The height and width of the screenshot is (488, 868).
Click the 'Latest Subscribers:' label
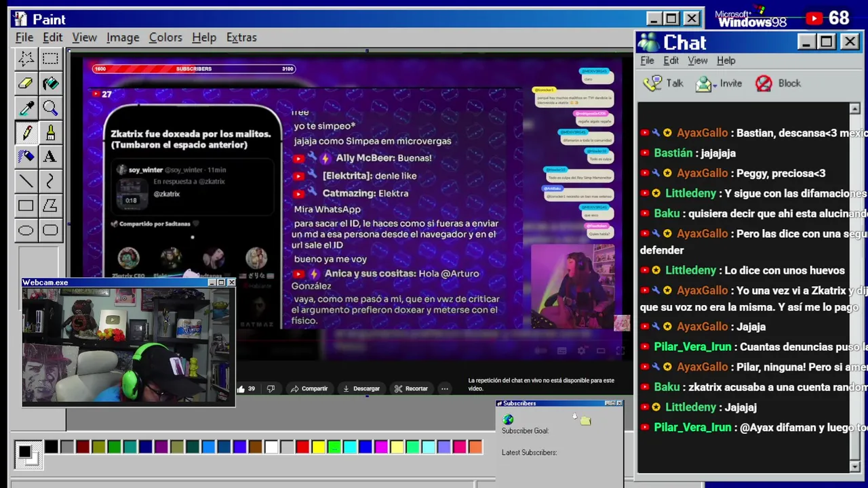click(x=529, y=452)
